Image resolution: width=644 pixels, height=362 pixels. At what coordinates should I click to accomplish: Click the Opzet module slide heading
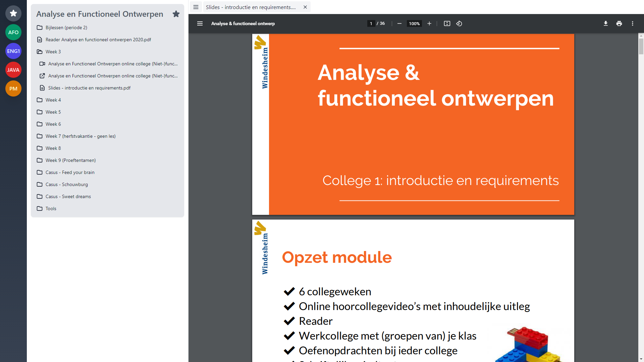337,257
